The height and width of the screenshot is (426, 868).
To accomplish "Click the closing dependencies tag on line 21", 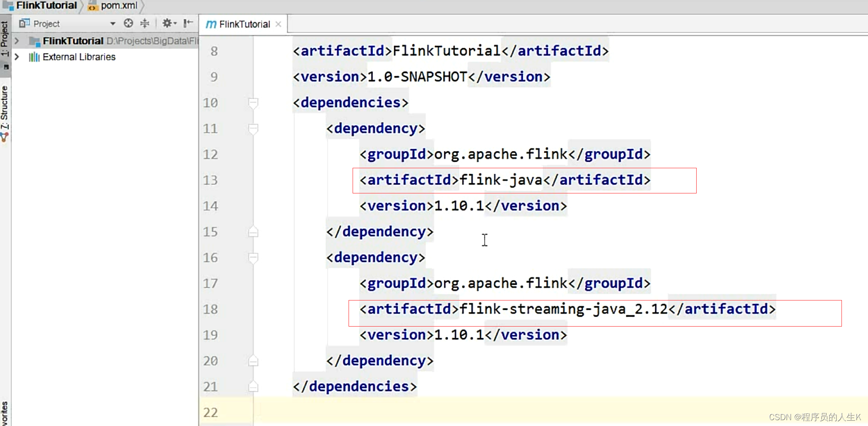I will point(355,386).
